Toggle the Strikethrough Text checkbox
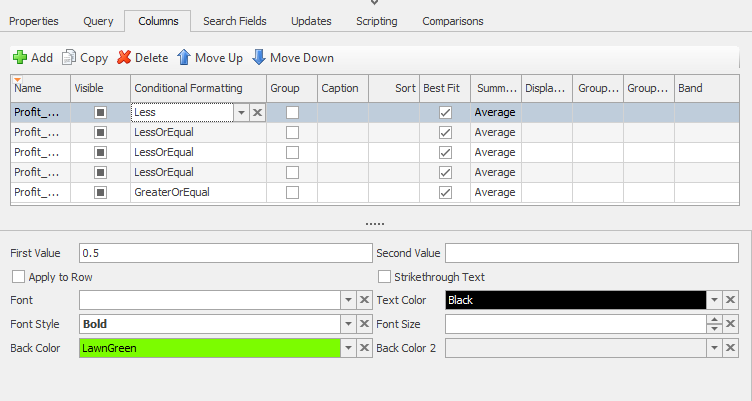This screenshot has width=752, height=401. [x=385, y=277]
